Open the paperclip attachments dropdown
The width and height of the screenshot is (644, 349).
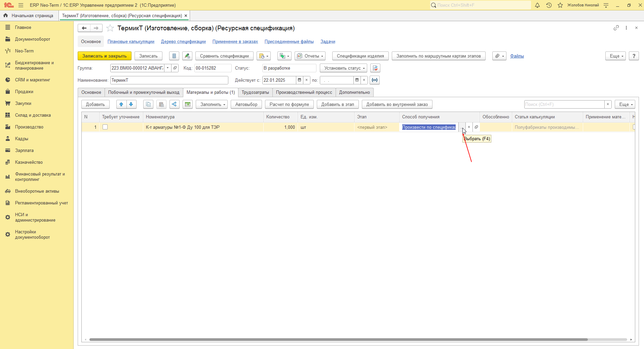click(x=499, y=56)
